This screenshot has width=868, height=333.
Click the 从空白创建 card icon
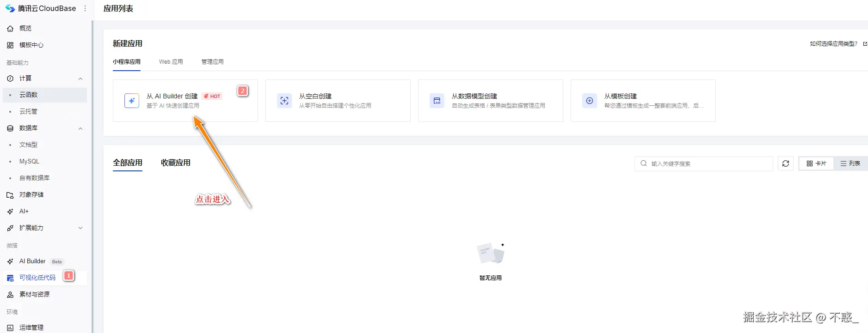tap(284, 101)
